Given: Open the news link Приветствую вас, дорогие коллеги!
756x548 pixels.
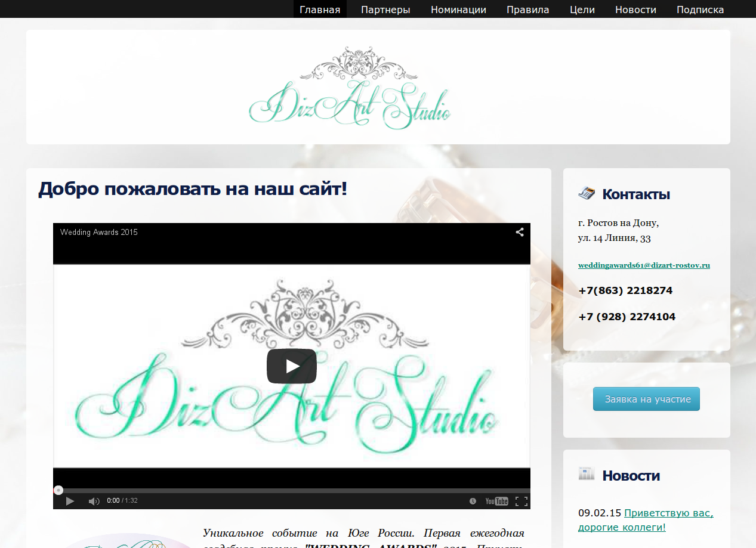Looking at the screenshot, I should (x=646, y=520).
